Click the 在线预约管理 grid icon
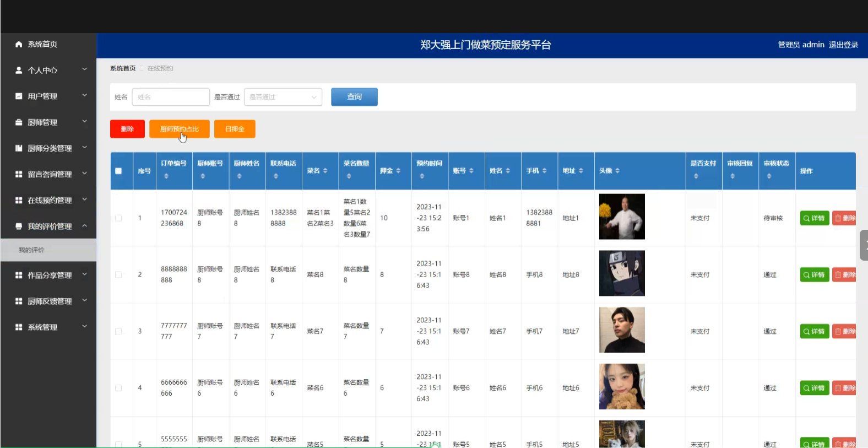The image size is (868, 448). coord(19,200)
